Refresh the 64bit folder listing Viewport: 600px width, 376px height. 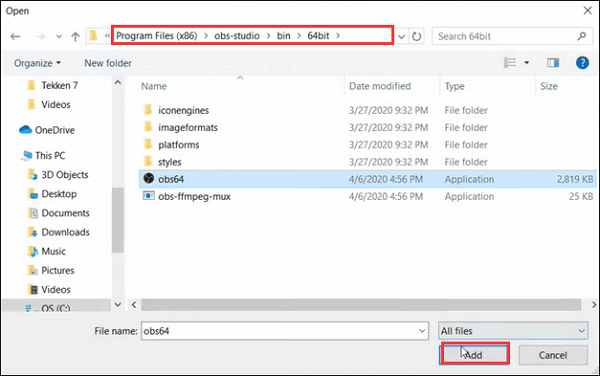416,36
